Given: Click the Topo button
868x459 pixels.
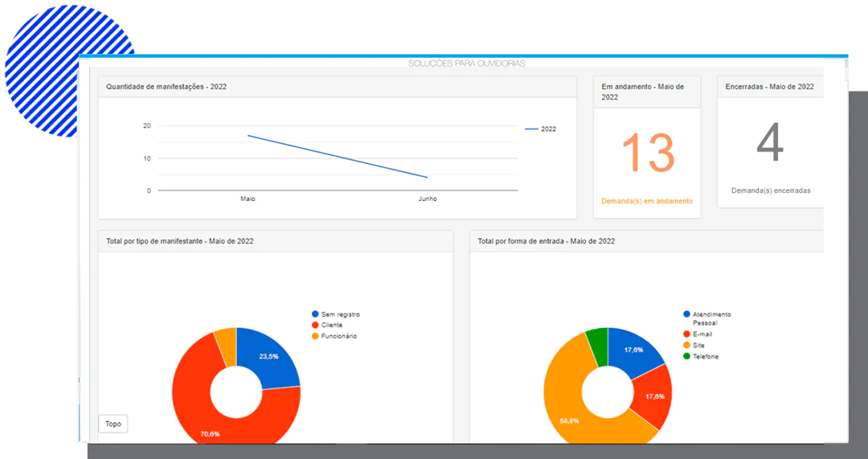Looking at the screenshot, I should tap(113, 424).
